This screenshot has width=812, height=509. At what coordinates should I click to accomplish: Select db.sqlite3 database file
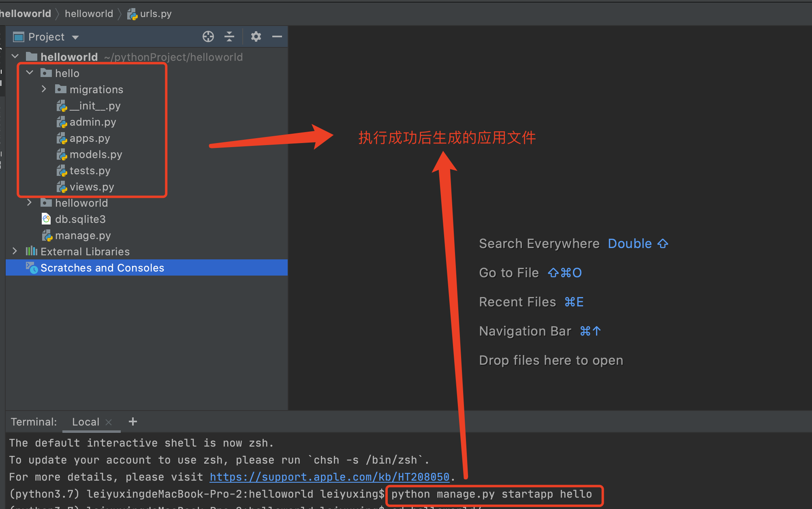[80, 219]
